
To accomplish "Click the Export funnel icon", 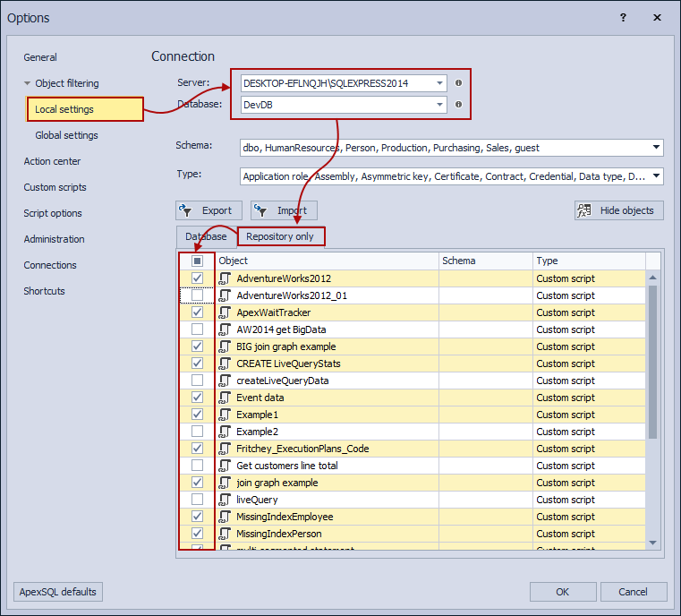I will (x=187, y=210).
